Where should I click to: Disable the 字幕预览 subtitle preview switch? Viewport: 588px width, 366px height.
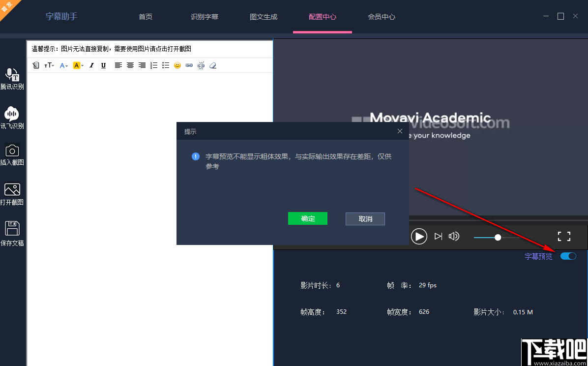pos(568,256)
